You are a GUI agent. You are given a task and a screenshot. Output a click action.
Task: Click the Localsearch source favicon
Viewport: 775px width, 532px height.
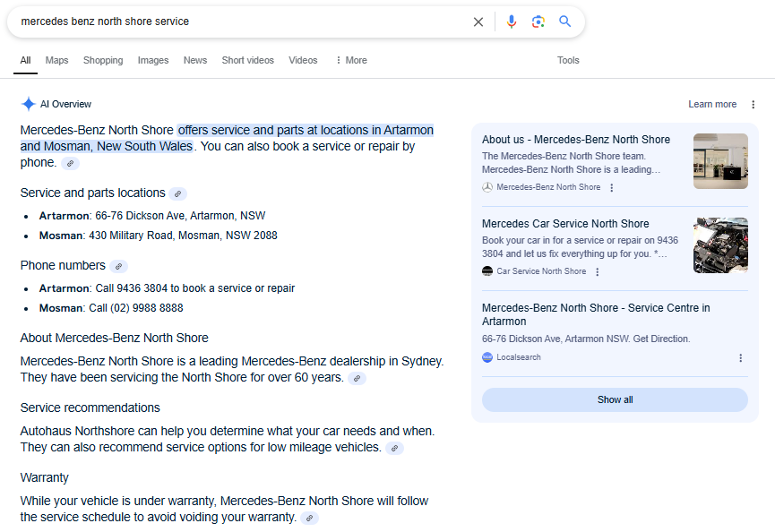point(487,357)
